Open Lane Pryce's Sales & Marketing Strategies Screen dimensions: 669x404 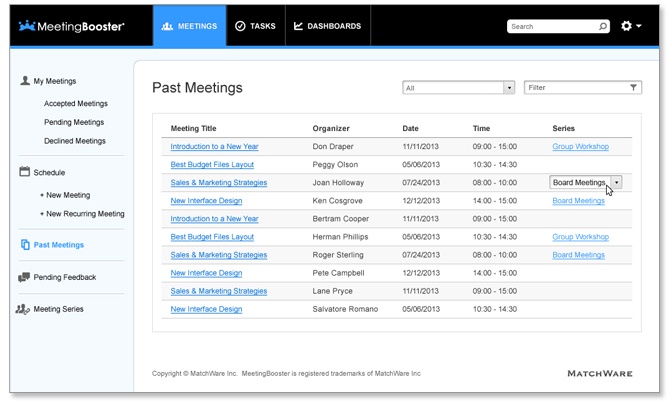pyautogui.click(x=219, y=291)
